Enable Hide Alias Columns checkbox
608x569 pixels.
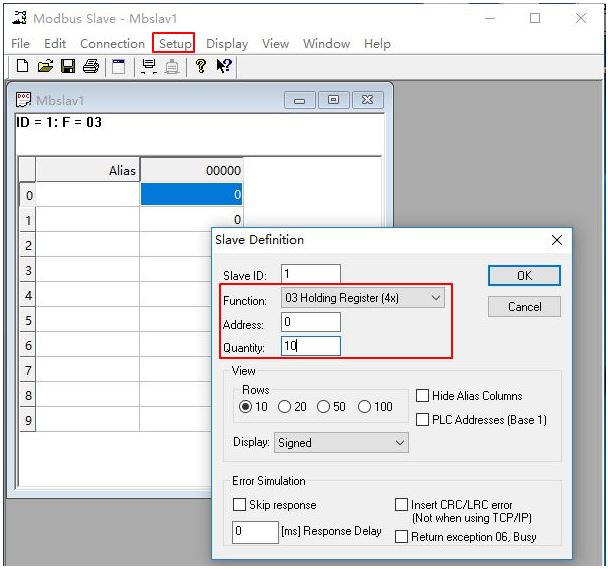(x=422, y=396)
